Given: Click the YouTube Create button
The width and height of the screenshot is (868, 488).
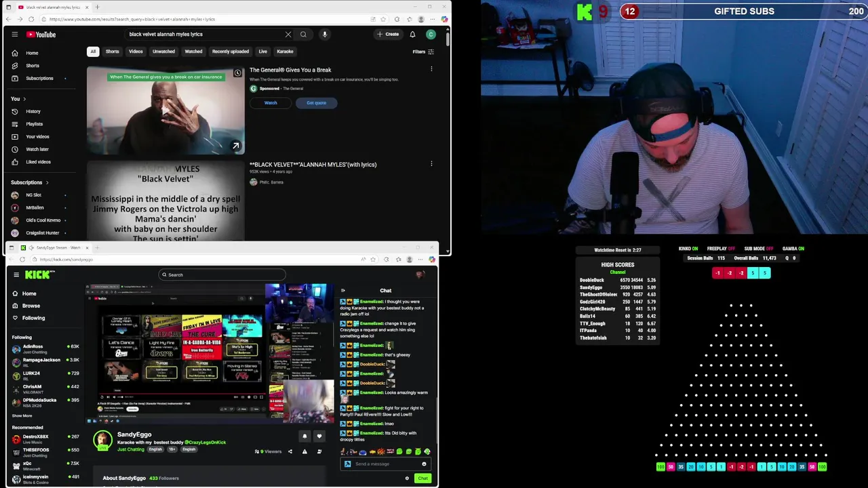Looking at the screenshot, I should tap(388, 35).
